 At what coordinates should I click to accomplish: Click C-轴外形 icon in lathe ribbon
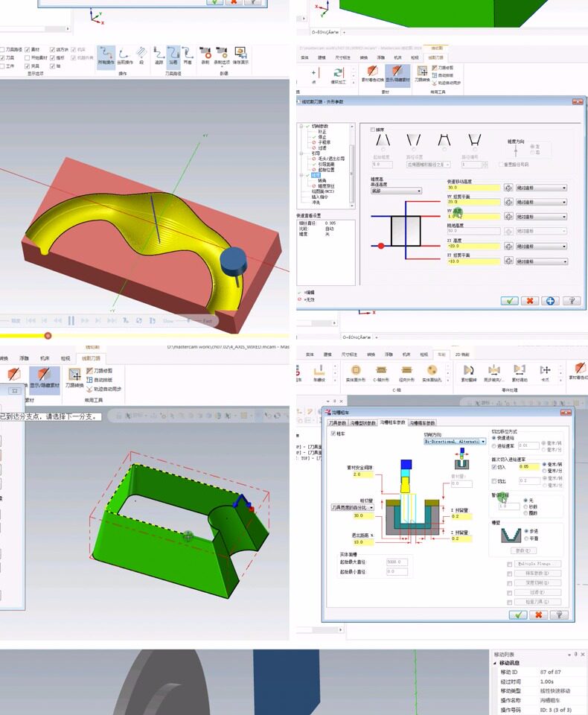click(381, 373)
